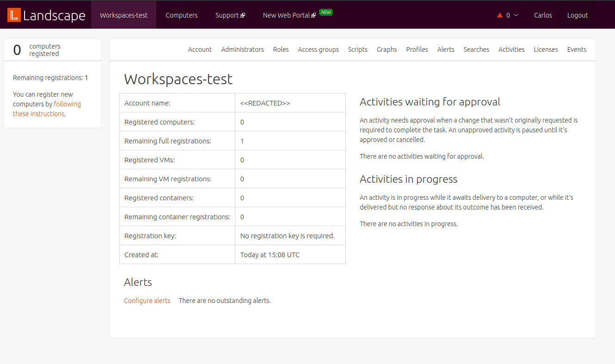Click the red alert triangle icon
Viewport: 615px width, 364px height.
(x=500, y=15)
